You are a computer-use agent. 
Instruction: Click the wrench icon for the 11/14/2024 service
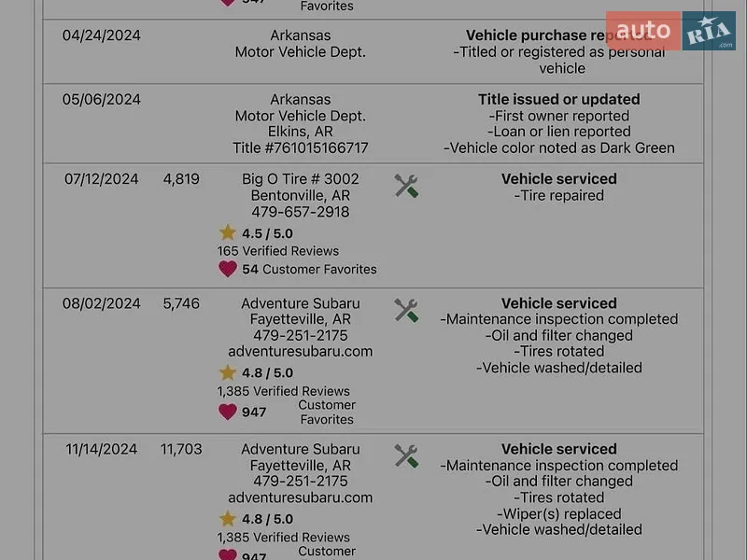point(406,456)
